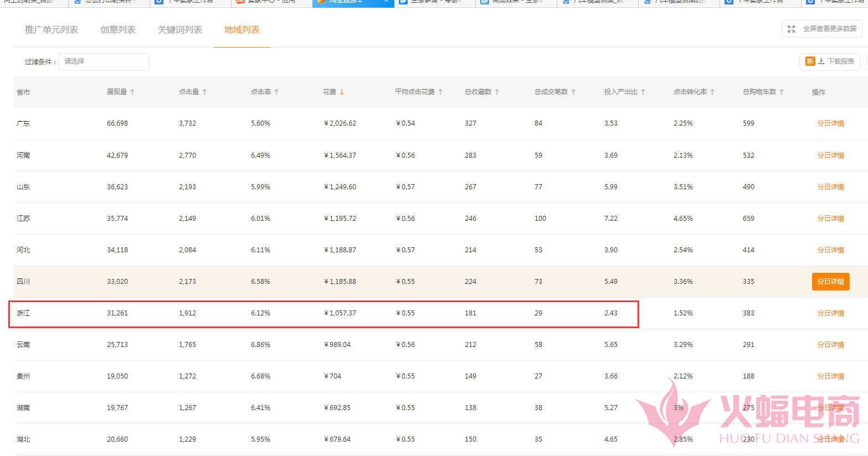
Task: Click the 总购物车数 sort arrow
Action: point(782,92)
